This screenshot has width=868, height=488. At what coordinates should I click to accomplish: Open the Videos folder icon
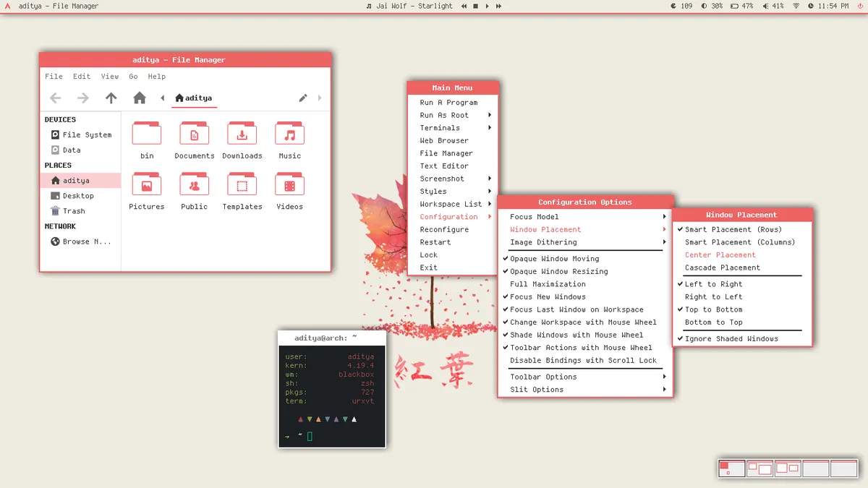pyautogui.click(x=289, y=186)
